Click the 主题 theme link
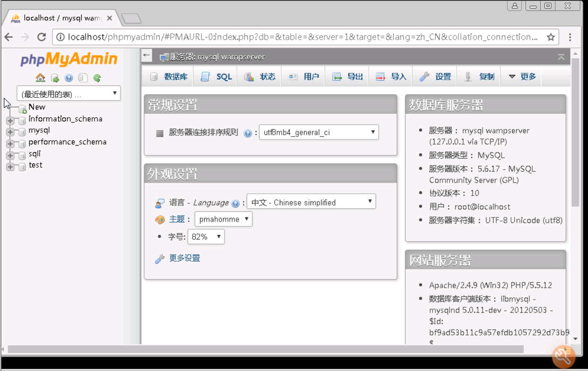The width and height of the screenshot is (588, 371). [x=177, y=219]
